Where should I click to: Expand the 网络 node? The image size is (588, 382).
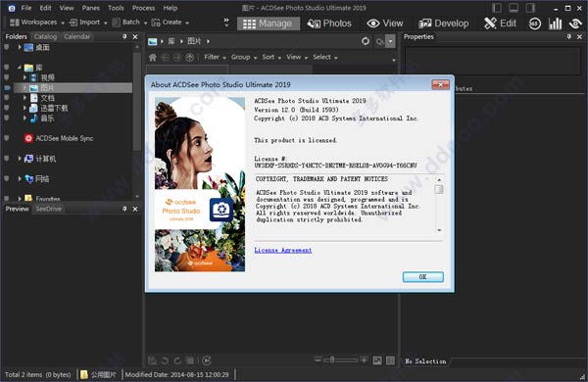[20, 179]
